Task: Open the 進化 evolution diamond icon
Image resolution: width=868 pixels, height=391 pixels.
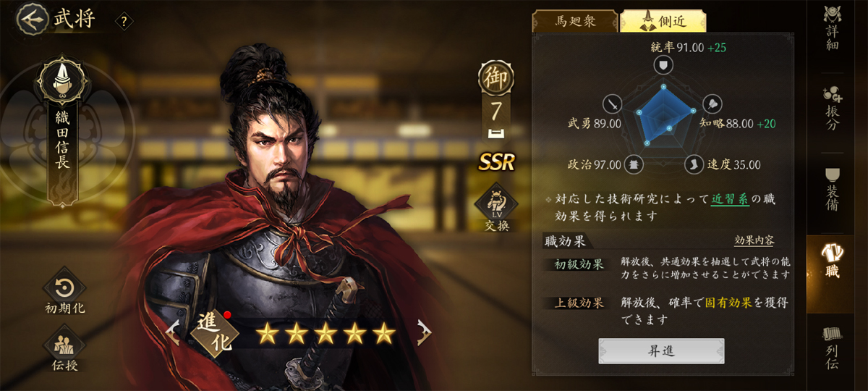Action: pyautogui.click(x=214, y=332)
